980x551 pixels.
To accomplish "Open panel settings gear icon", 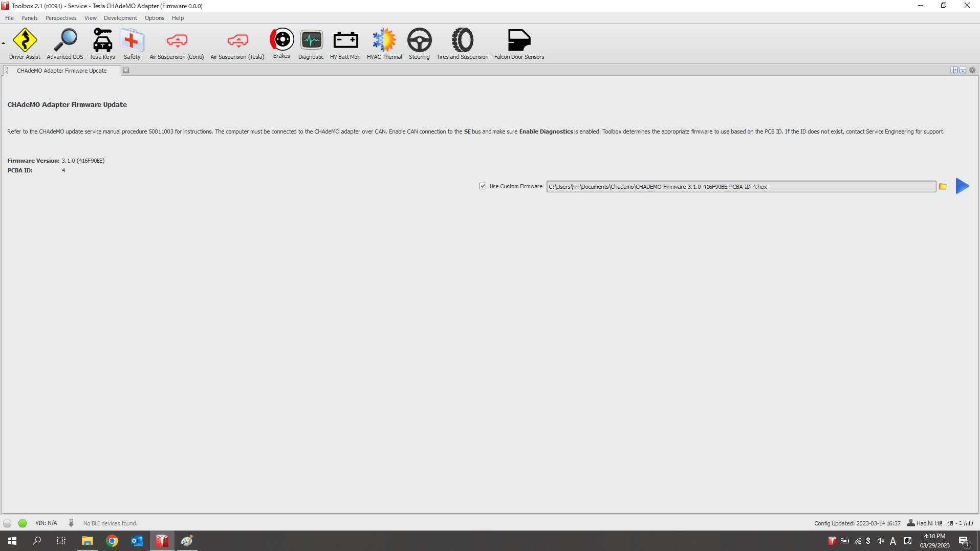I will pos(972,71).
